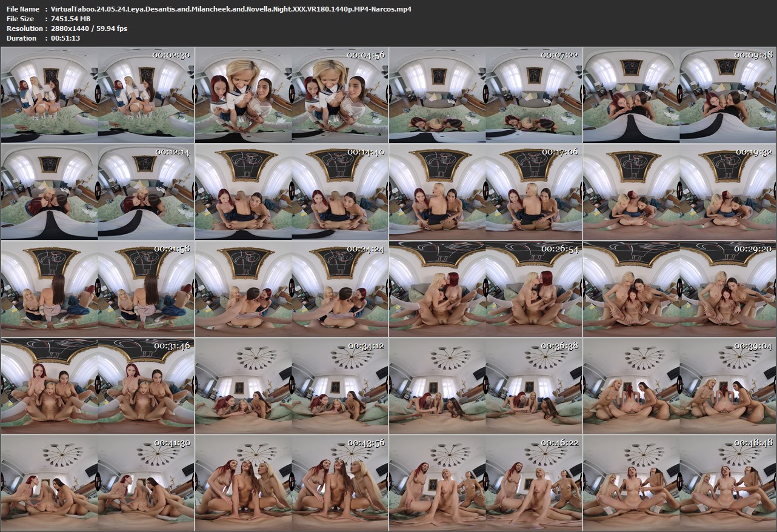Image resolution: width=777 pixels, height=532 pixels.
Task: Pick the thumbnail marked 00:07:22
Action: click(x=485, y=95)
